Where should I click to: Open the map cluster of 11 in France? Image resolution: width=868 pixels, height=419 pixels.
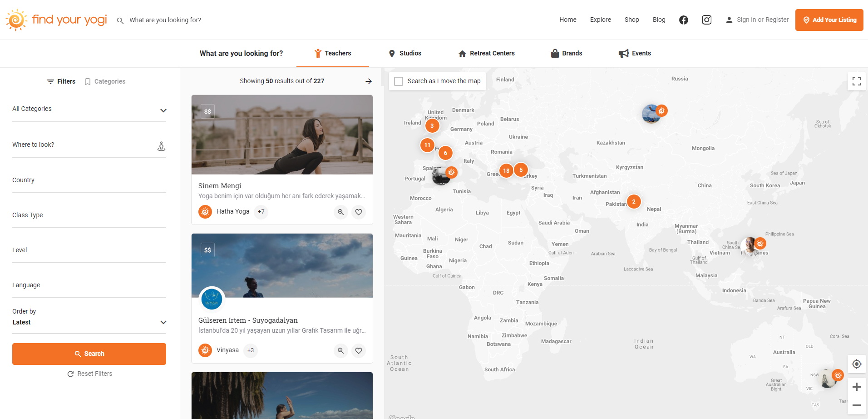point(427,145)
